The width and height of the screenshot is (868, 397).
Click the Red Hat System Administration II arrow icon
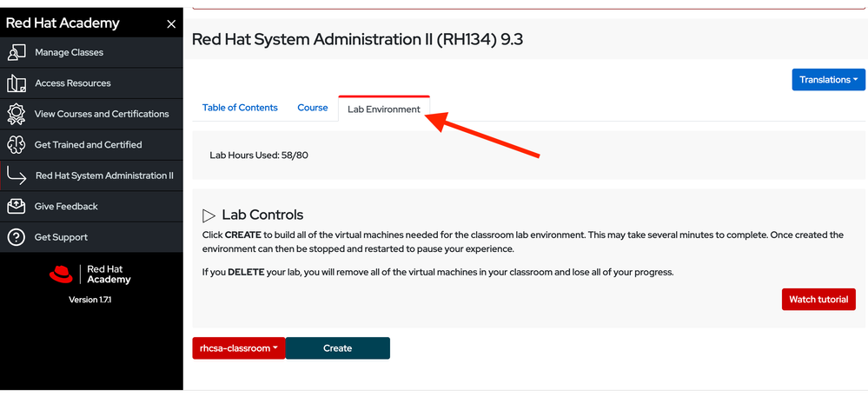tap(17, 175)
